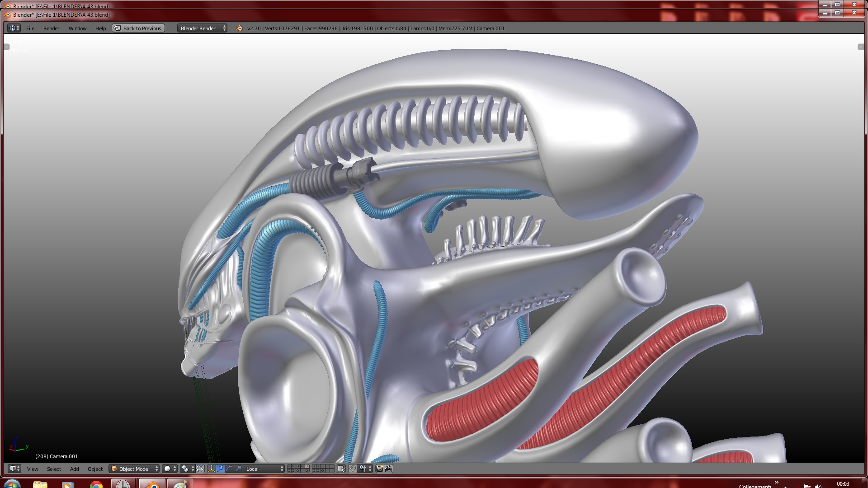Toggle the 3D manipulator widget
Viewport: 868px width, 488px height.
211,469
